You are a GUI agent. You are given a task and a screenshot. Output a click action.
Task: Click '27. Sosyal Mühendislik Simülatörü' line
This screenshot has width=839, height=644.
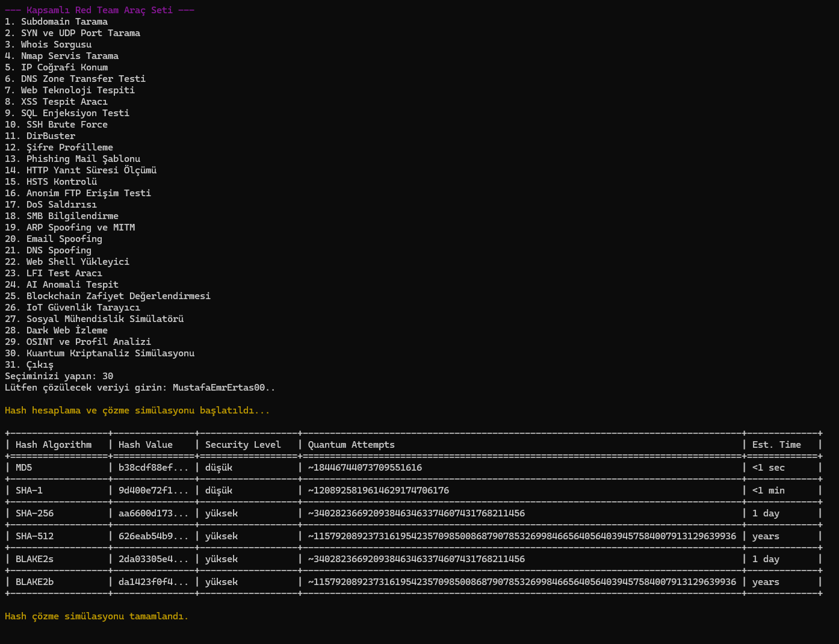pos(94,319)
